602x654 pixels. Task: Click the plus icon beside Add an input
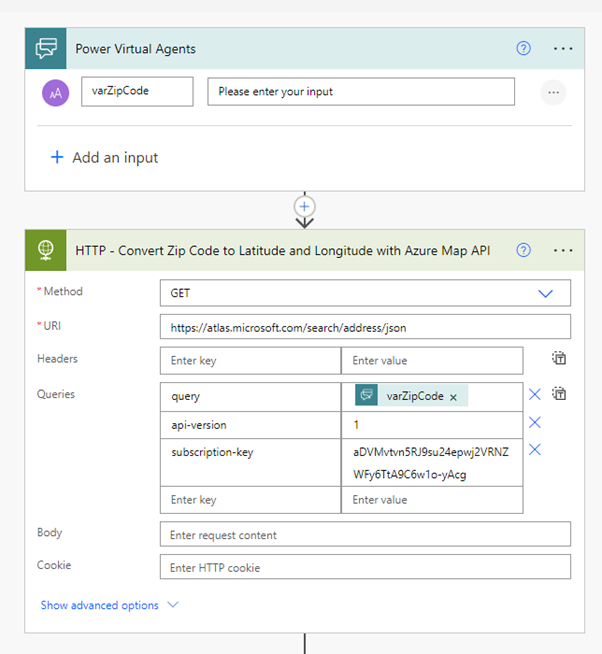pos(57,157)
